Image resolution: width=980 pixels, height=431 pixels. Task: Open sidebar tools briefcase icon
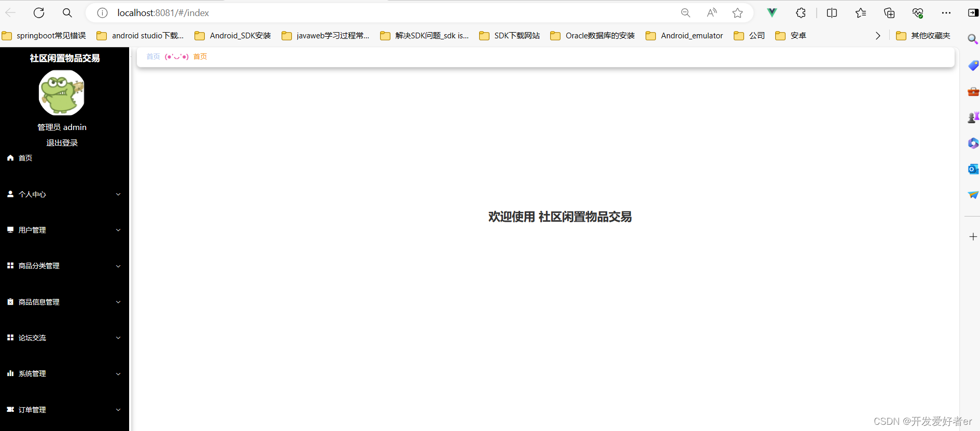pos(973,92)
